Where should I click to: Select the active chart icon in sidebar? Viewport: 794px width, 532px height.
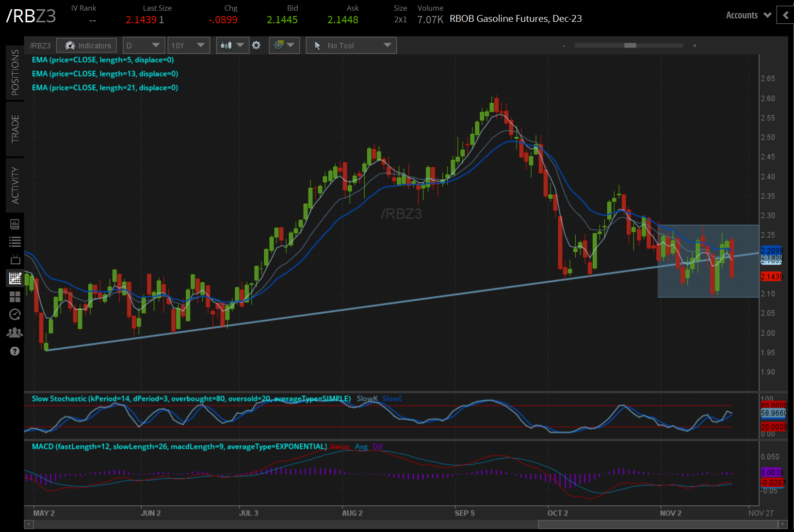pyautogui.click(x=15, y=278)
